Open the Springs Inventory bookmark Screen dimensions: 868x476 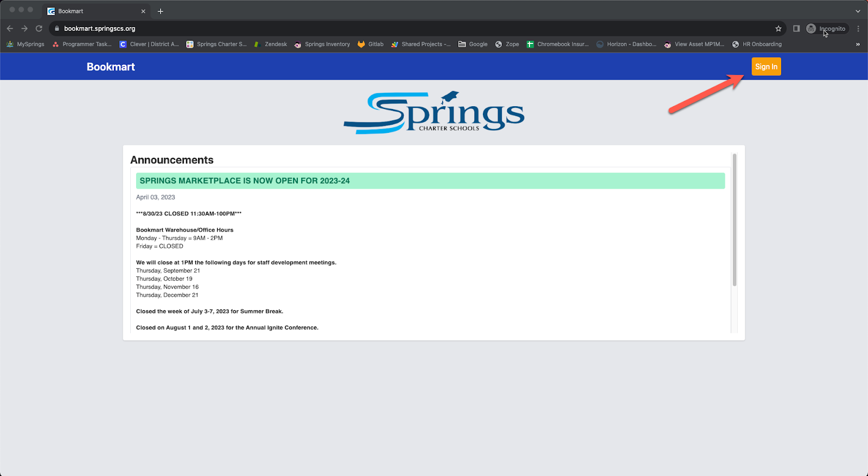322,44
